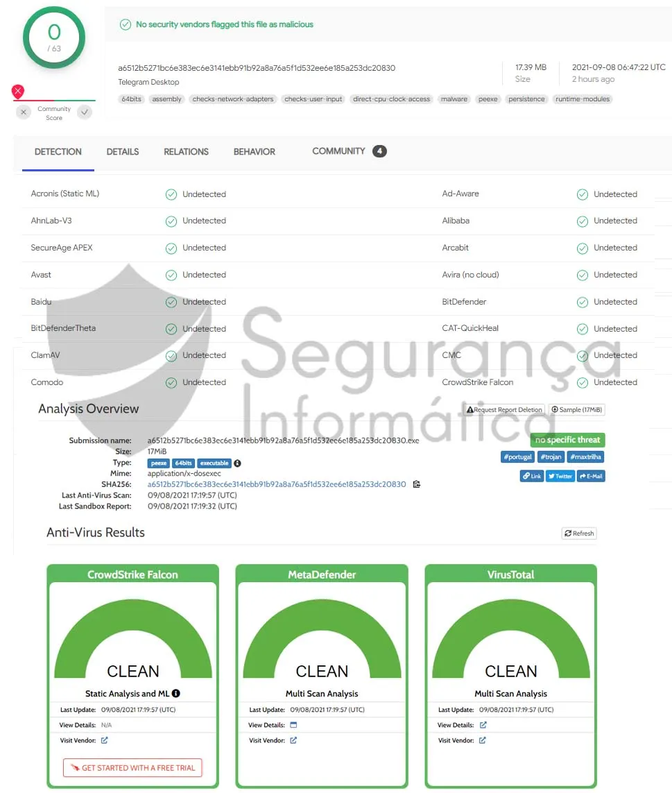Viewport: 672px width, 793px height.
Task: Click Avast undetected check icon
Action: (171, 275)
